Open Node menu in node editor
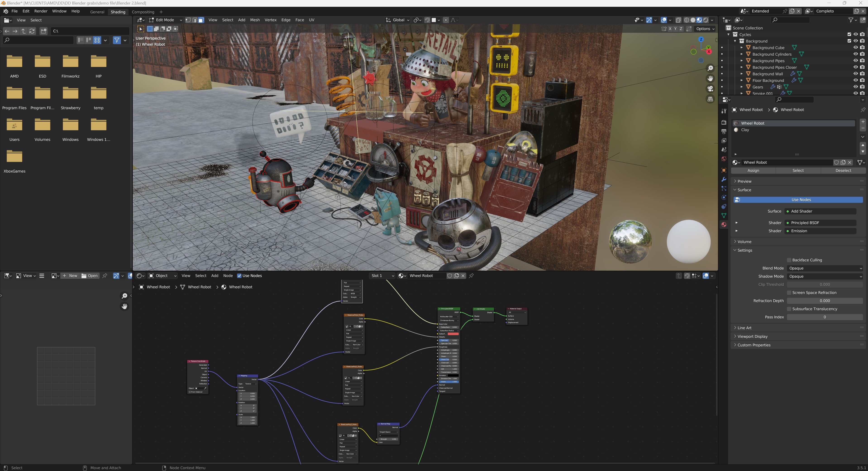 click(228, 276)
